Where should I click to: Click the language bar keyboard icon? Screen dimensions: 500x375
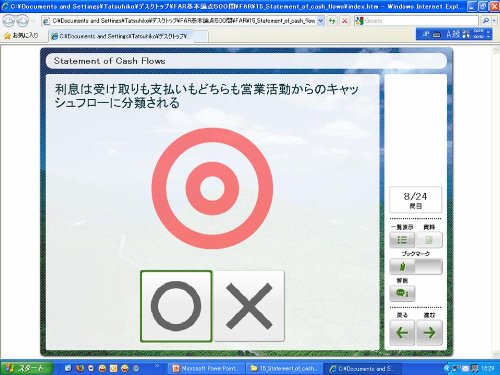coord(436,35)
